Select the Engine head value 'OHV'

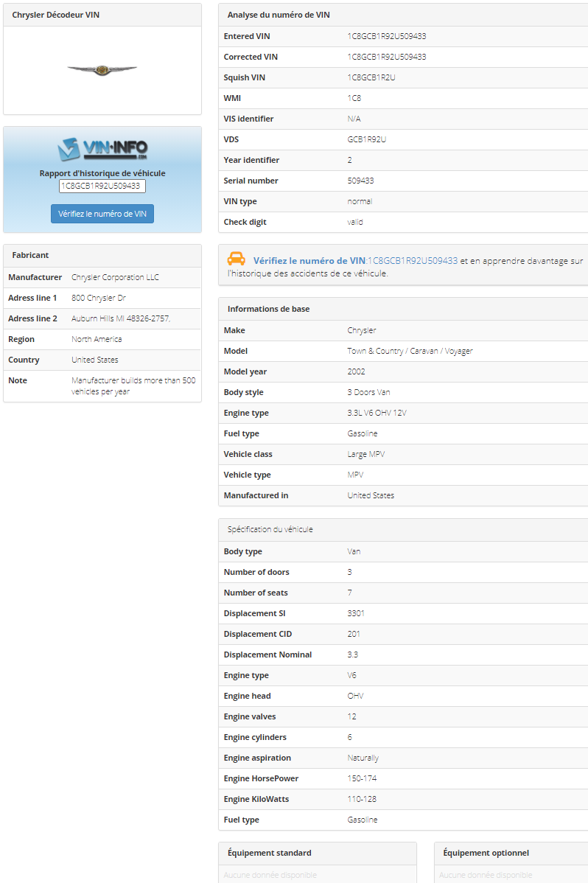[x=355, y=696]
